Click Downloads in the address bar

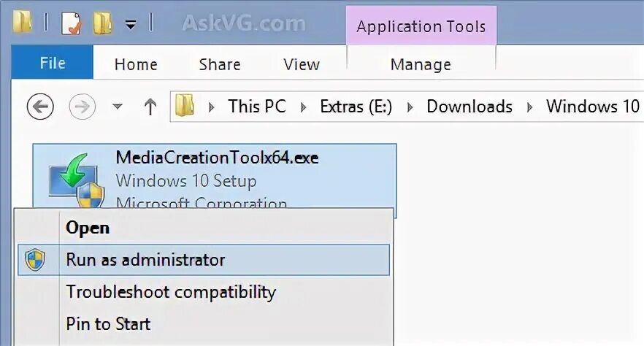(x=469, y=107)
